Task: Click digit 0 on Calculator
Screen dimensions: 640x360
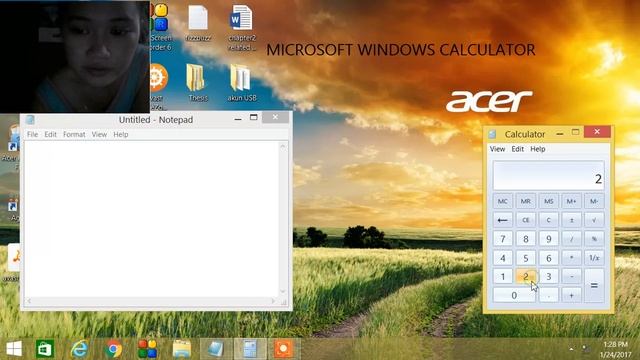Action: click(x=514, y=295)
